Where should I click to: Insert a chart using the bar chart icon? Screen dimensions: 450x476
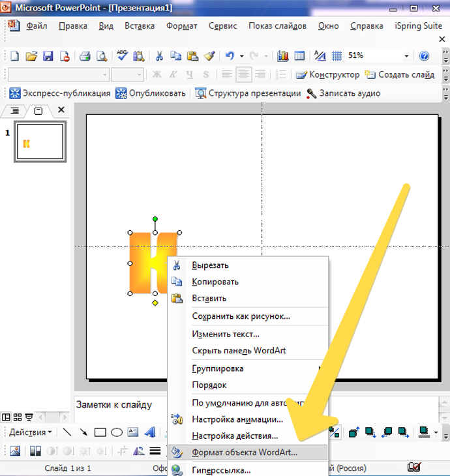coord(282,56)
